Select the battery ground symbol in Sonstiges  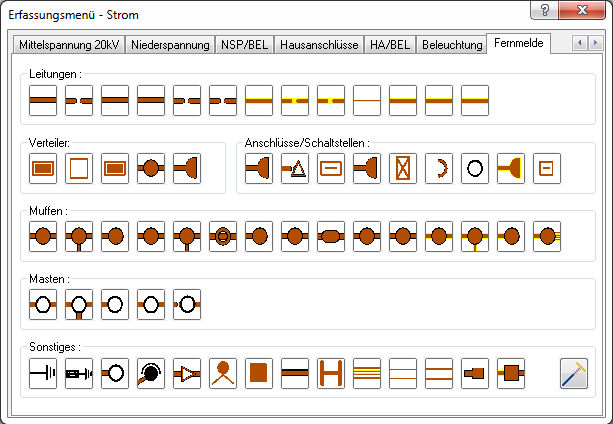point(43,373)
